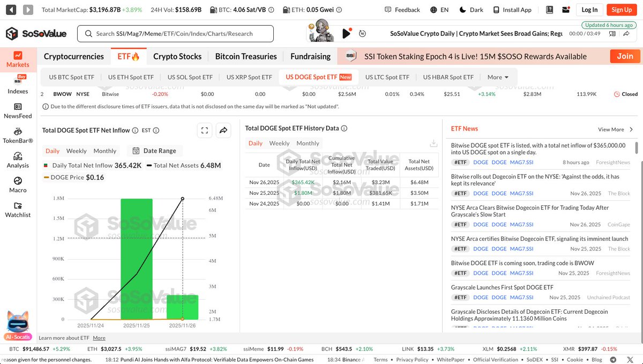The height and width of the screenshot is (364, 643).
Task: Click the Join button for SSI staking
Action: coord(625,56)
